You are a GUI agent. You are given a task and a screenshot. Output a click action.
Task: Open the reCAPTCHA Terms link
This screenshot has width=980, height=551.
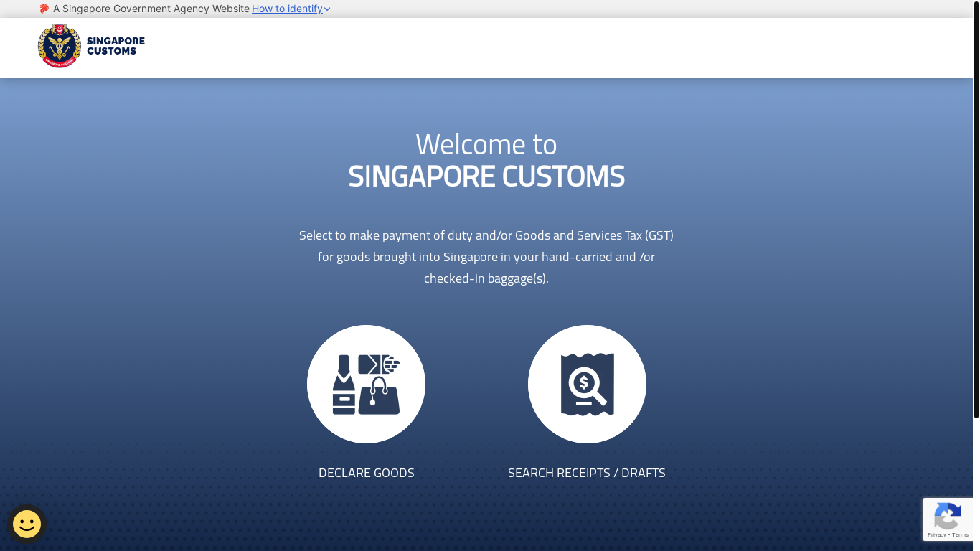(961, 535)
